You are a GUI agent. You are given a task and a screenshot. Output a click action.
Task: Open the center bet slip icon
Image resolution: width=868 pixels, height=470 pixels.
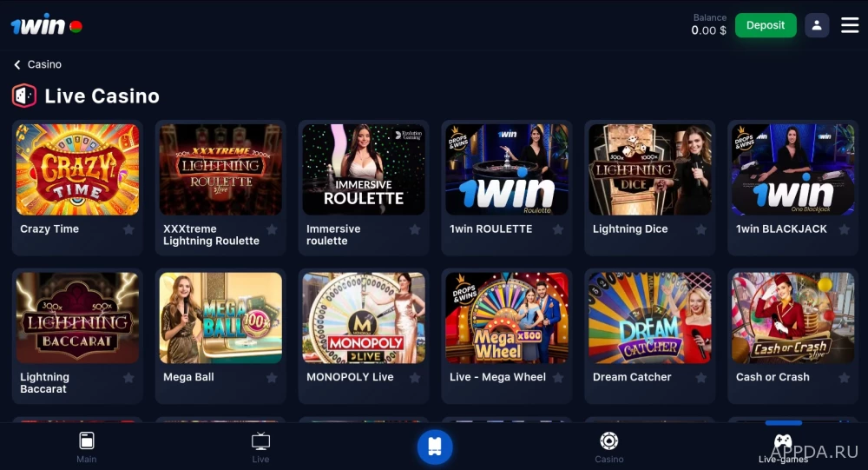pyautogui.click(x=435, y=447)
